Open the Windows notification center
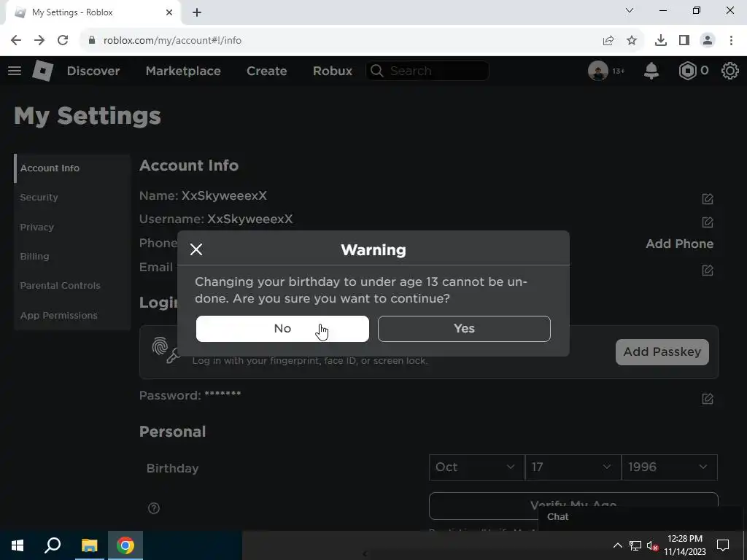Screen dimensions: 747x560 point(723,545)
